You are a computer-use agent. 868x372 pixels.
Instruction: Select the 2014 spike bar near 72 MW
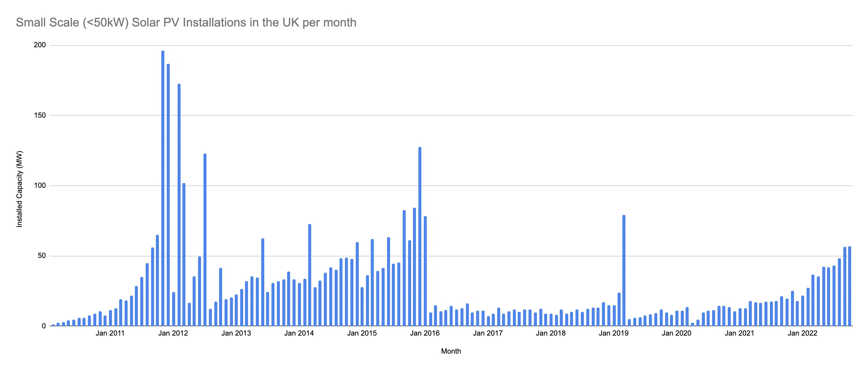click(x=310, y=275)
